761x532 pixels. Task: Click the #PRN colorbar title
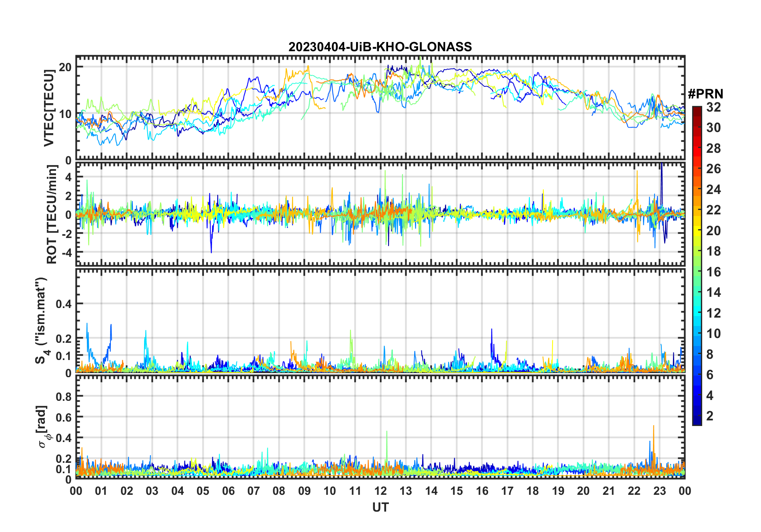click(705, 94)
